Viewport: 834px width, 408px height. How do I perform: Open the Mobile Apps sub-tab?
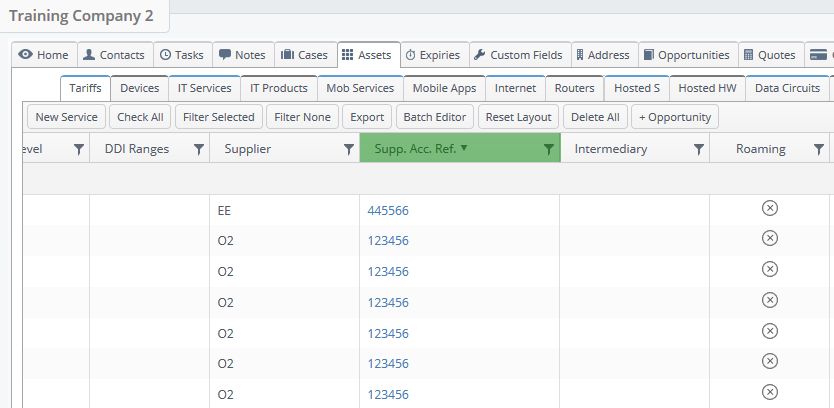coord(444,88)
